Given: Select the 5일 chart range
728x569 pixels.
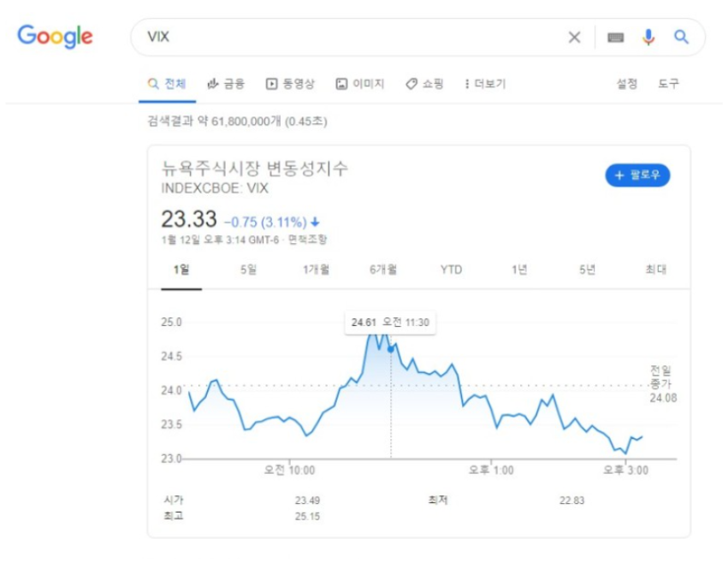Looking at the screenshot, I should click(x=248, y=270).
